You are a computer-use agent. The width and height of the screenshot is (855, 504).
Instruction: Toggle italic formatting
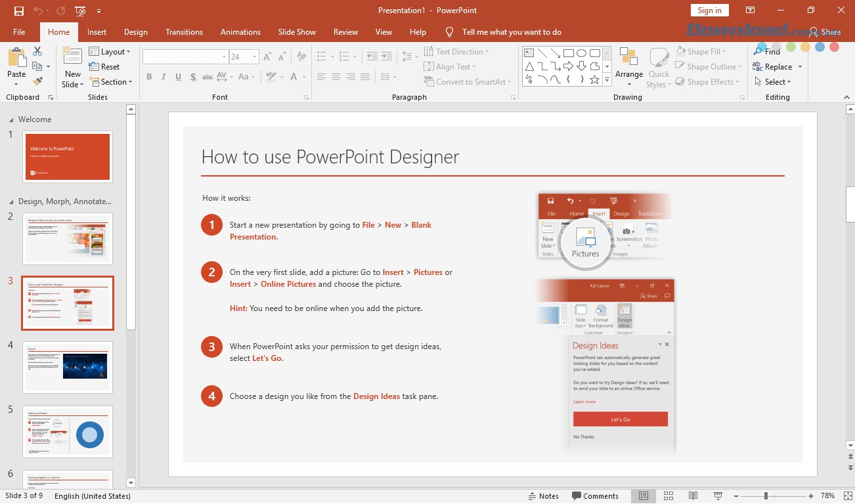tap(164, 77)
